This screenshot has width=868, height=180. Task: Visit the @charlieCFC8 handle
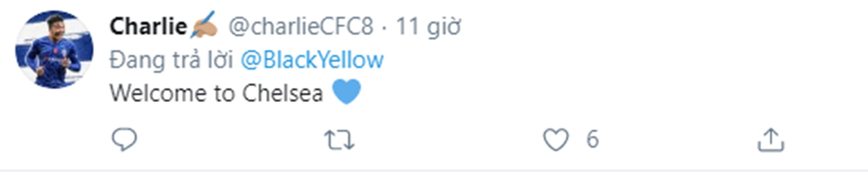click(x=301, y=26)
